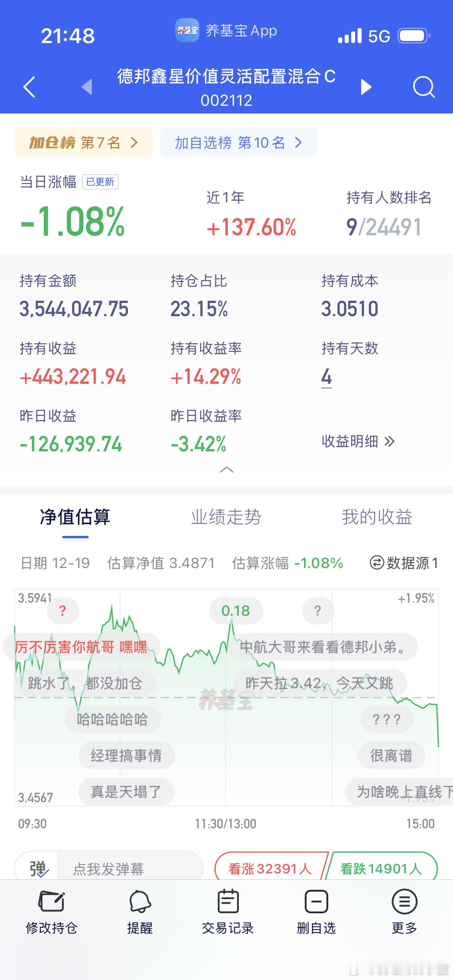Tap 持有人数排名 9/24491 value
453x980 pixels.
click(384, 227)
